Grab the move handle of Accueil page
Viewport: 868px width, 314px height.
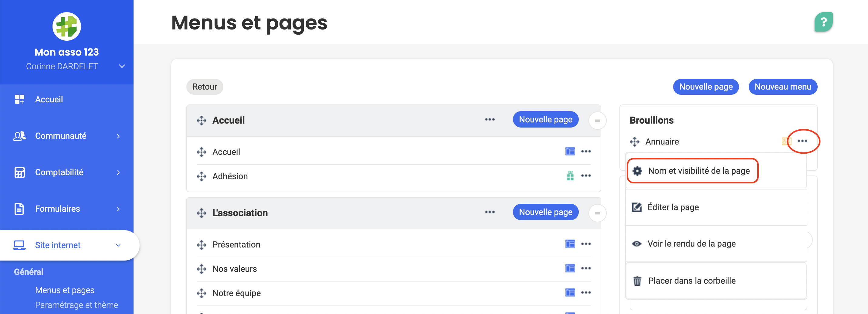coord(202,152)
